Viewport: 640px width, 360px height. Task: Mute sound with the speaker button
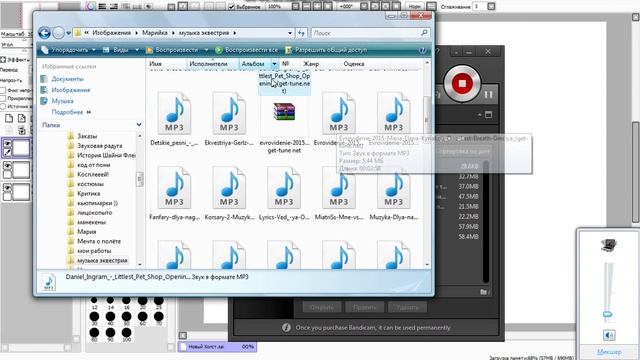[x=609, y=335]
